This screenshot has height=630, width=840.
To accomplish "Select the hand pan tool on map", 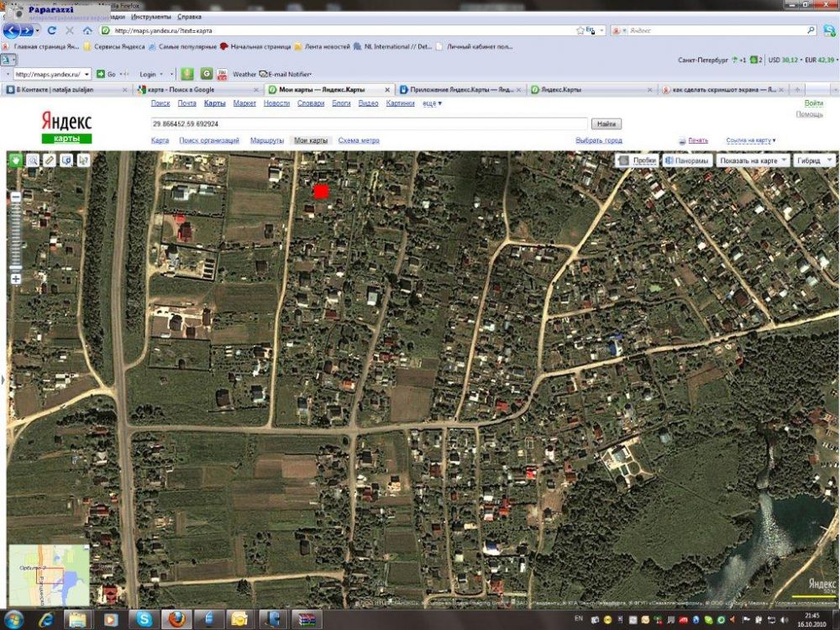I will pyautogui.click(x=15, y=160).
